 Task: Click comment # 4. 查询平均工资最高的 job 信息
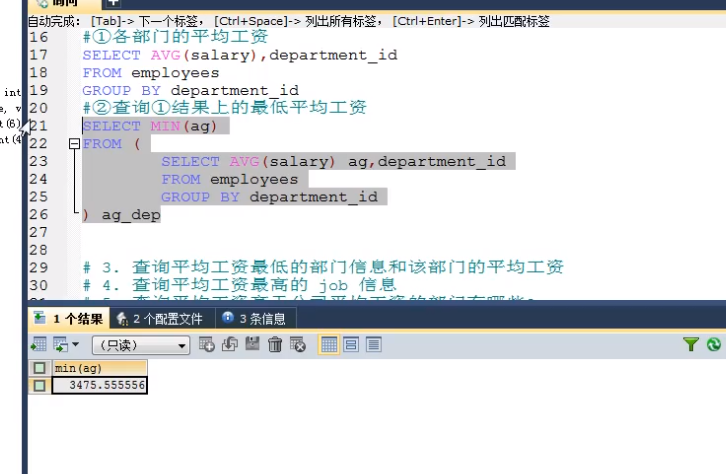[239, 285]
